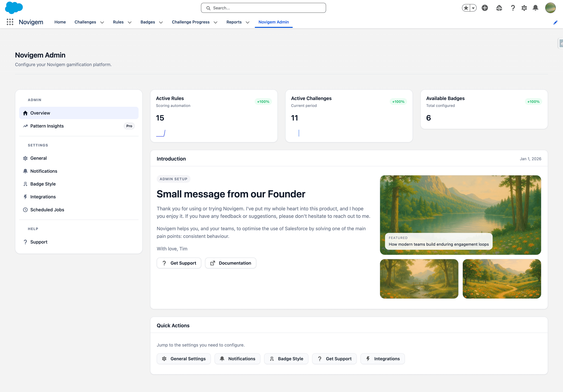This screenshot has height=392, width=563.
Task: Click the Salesforce cloud logo
Action: [x=14, y=8]
